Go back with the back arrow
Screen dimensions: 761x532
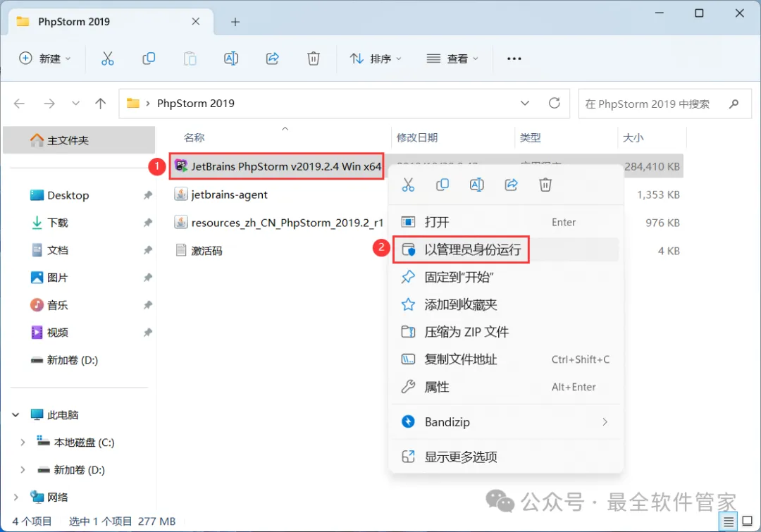tap(20, 104)
